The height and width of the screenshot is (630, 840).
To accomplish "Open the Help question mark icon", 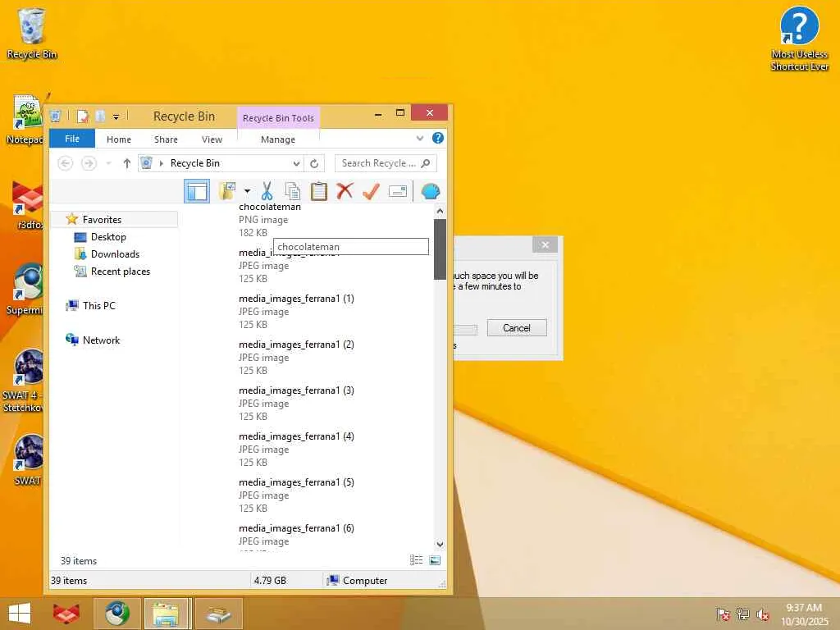I will point(438,138).
